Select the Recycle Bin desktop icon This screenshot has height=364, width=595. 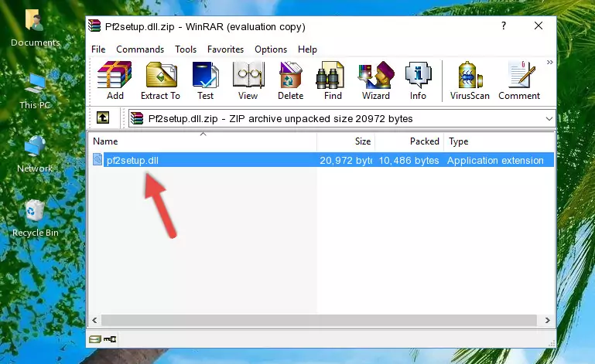(x=35, y=219)
